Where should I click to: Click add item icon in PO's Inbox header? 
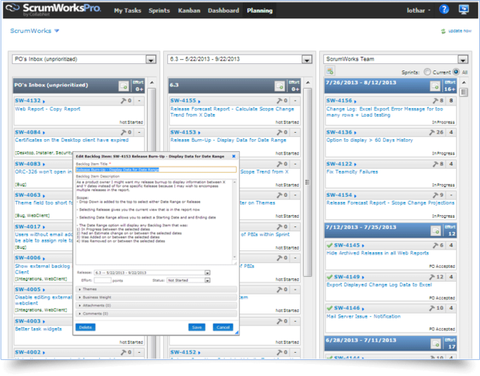pyautogui.click(x=124, y=86)
